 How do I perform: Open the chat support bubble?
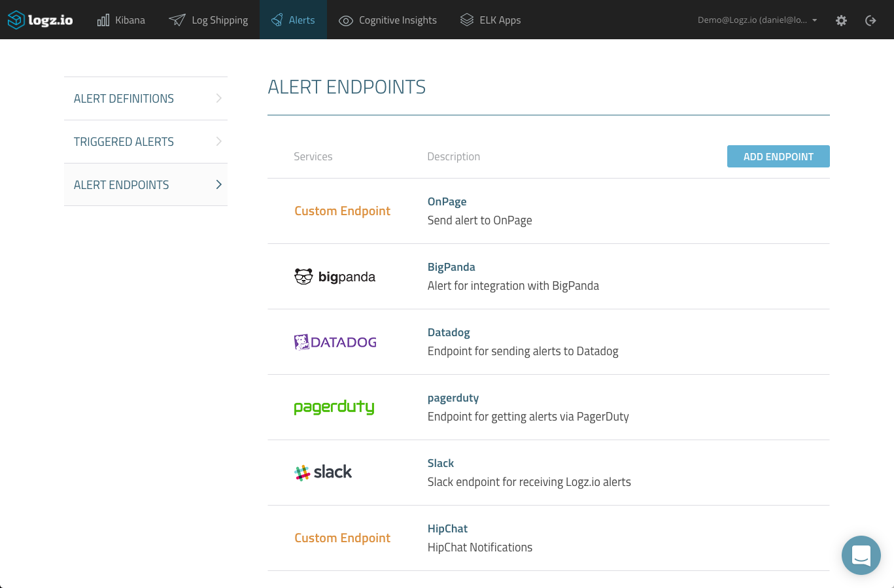pyautogui.click(x=861, y=555)
